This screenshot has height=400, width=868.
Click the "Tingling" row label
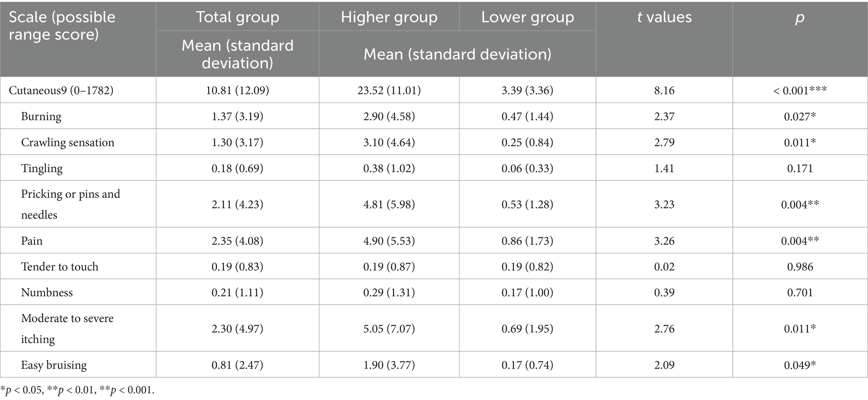coord(42,169)
